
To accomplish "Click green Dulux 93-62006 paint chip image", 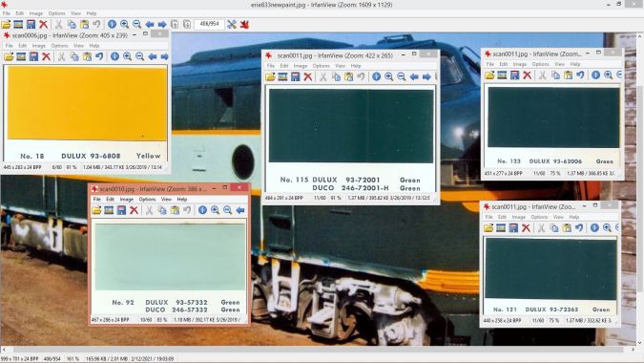I will point(553,117).
